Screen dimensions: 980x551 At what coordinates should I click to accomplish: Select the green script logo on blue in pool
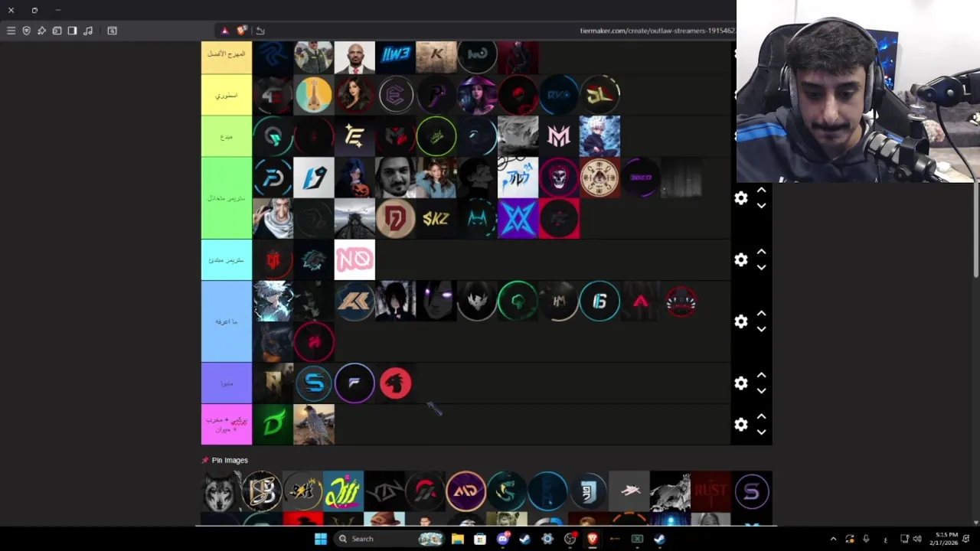pyautogui.click(x=343, y=491)
